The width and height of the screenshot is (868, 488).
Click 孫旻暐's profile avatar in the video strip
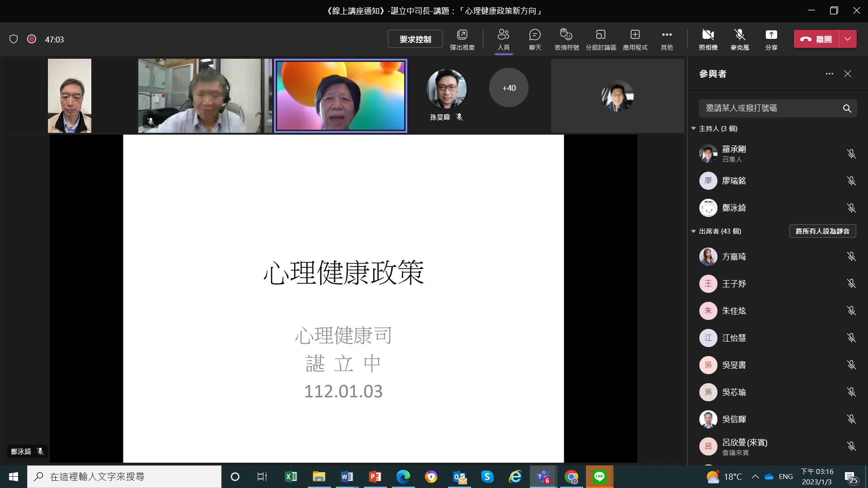pos(446,89)
